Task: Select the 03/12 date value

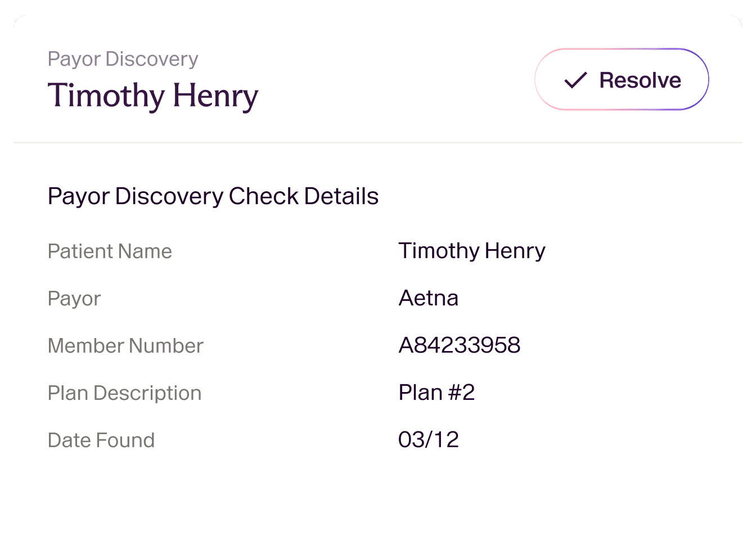Action: [428, 440]
